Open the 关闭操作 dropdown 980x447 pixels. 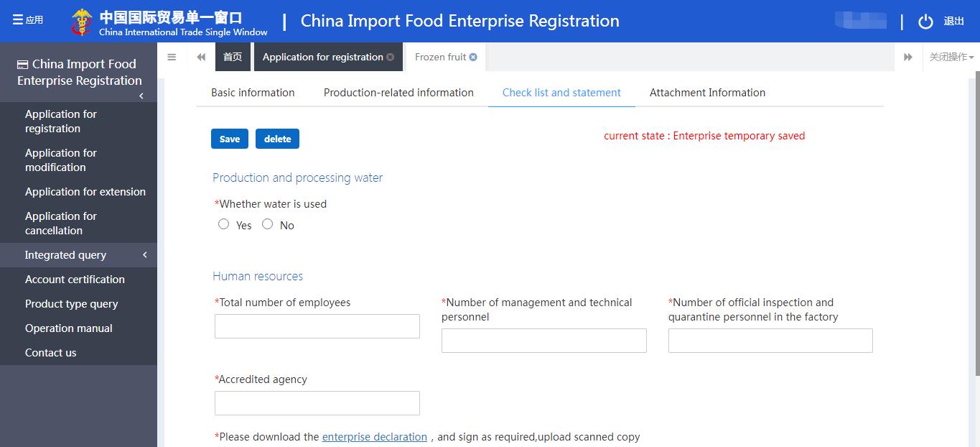coord(951,57)
